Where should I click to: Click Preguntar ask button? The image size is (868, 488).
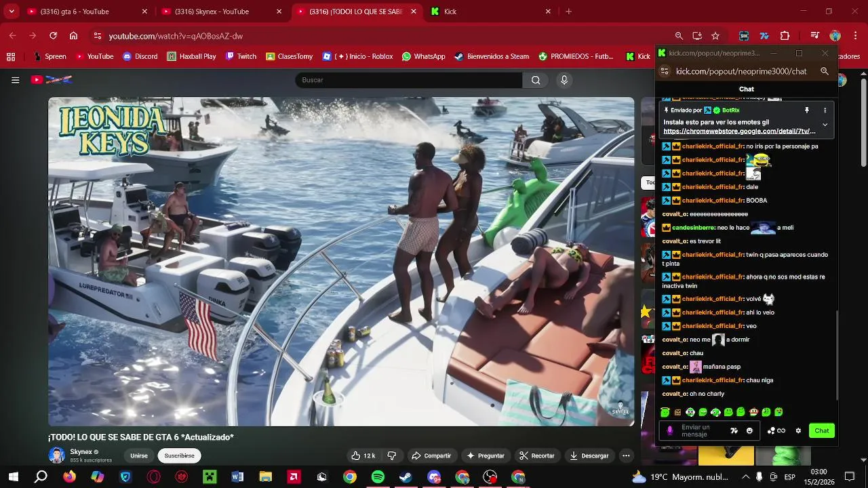486,455
